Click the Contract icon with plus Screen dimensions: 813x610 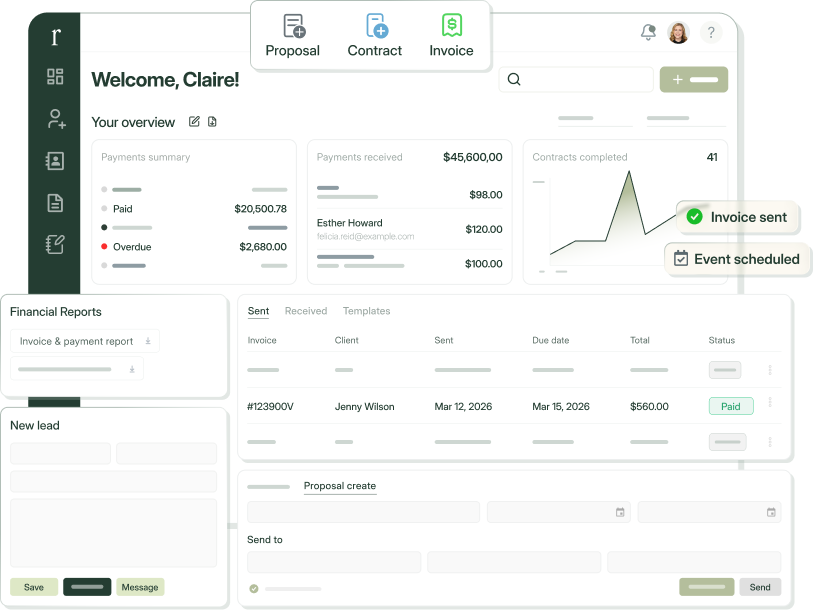pyautogui.click(x=377, y=26)
